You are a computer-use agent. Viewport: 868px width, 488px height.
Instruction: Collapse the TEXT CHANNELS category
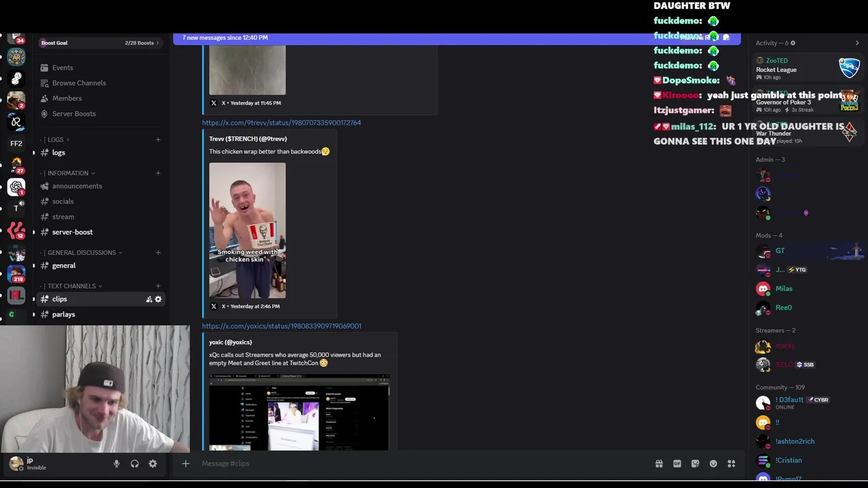[71, 286]
